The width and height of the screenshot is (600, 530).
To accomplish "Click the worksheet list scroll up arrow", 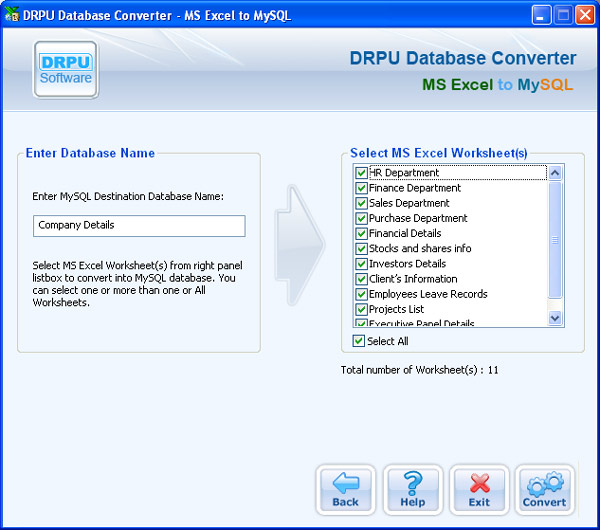I will (x=555, y=173).
